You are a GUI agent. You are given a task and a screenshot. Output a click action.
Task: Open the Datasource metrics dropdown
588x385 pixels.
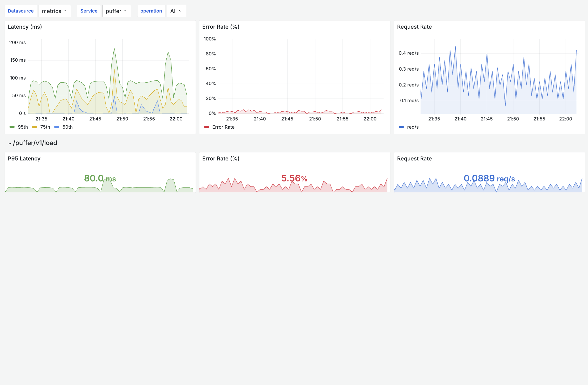pos(54,11)
